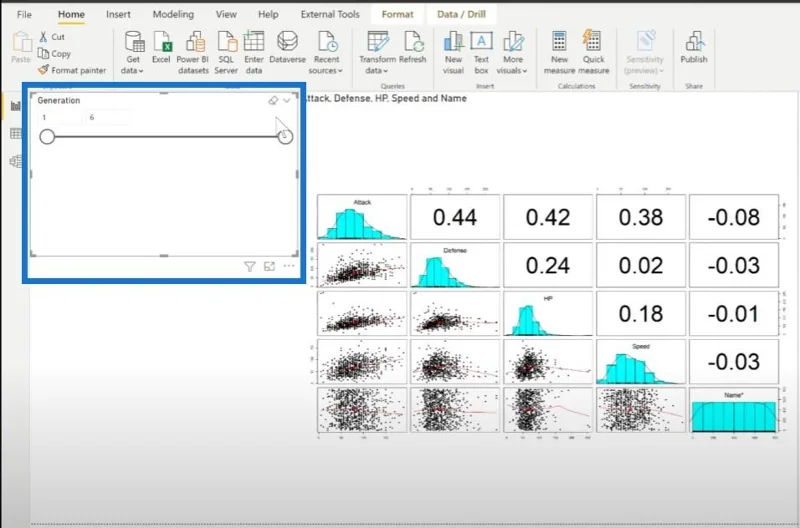Viewport: 800px width, 528px height.
Task: Create a Quick measure
Action: [594, 53]
